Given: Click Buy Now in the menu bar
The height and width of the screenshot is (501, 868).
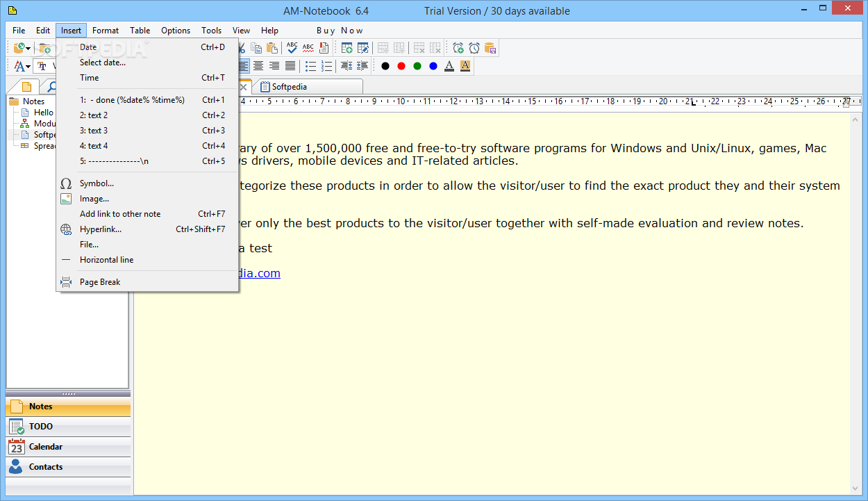Looking at the screenshot, I should pos(340,31).
